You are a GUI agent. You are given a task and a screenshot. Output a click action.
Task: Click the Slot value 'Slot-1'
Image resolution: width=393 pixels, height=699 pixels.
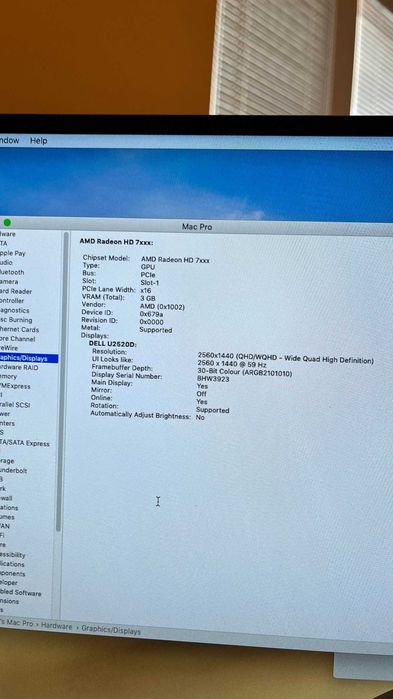(150, 283)
